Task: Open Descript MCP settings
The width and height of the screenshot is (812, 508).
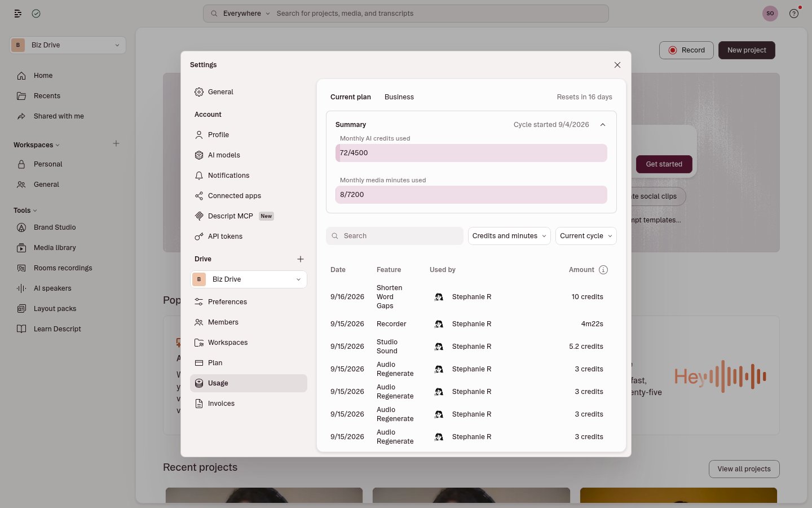Action: coord(249,216)
